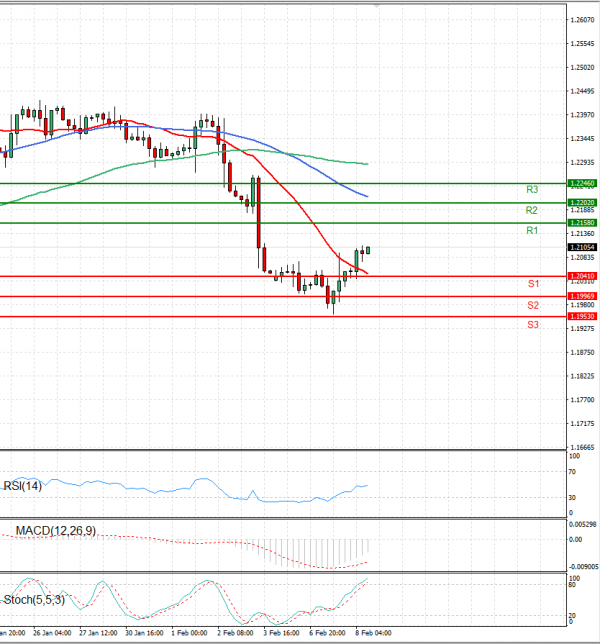Click the S3 support label

coord(533,324)
